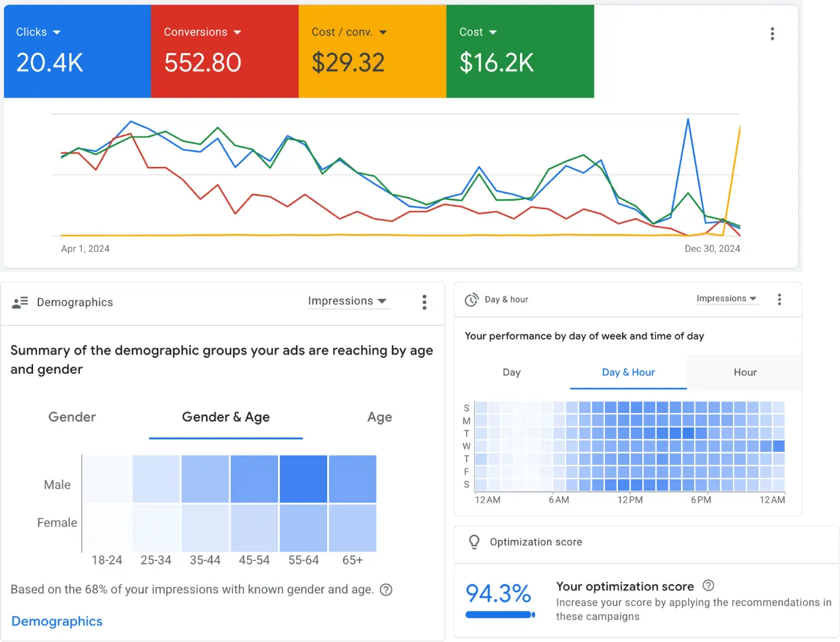This screenshot has height=642, width=840.
Task: Click the help icon next to optimization score heading
Action: (x=707, y=586)
